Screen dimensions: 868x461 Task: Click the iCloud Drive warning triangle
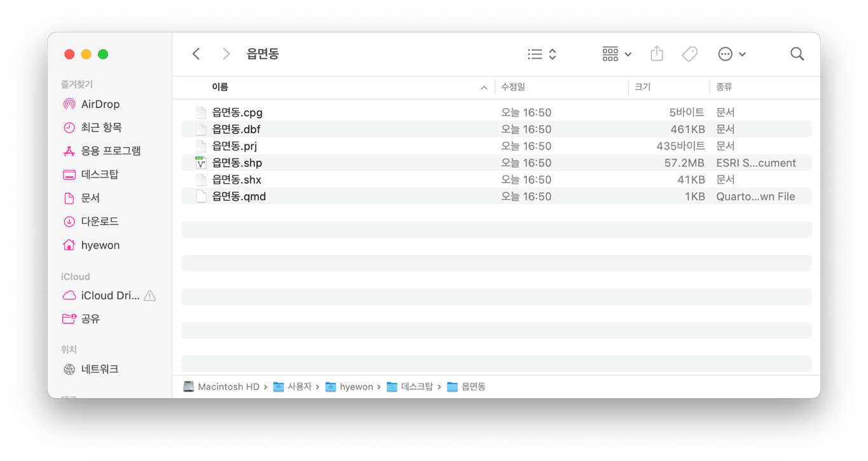click(150, 296)
